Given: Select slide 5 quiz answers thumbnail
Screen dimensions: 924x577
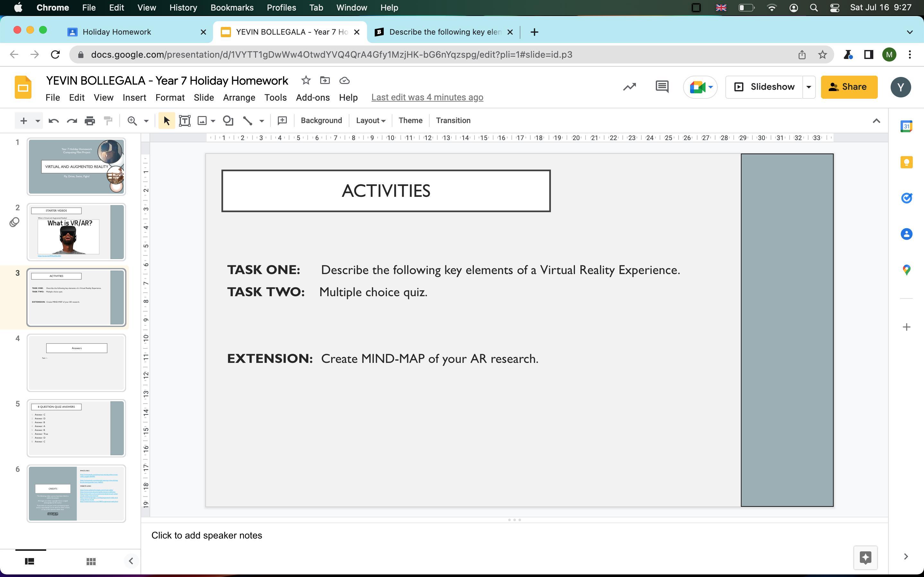Looking at the screenshot, I should [x=76, y=428].
